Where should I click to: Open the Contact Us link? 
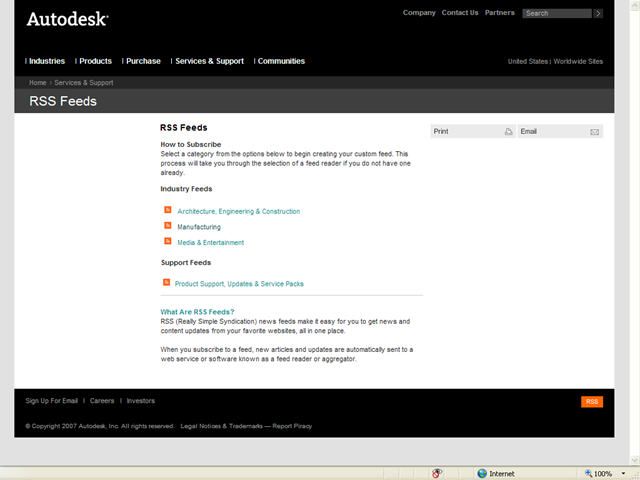coord(460,13)
